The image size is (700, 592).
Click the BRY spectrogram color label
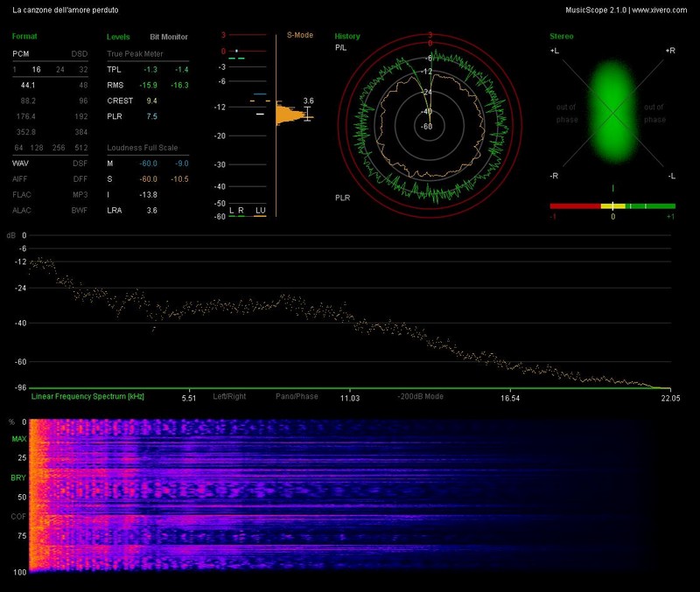click(18, 477)
